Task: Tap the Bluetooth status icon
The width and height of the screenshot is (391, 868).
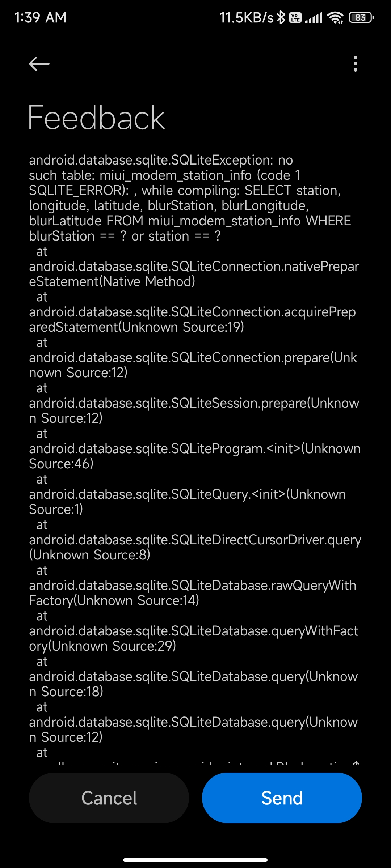Action: (281, 17)
